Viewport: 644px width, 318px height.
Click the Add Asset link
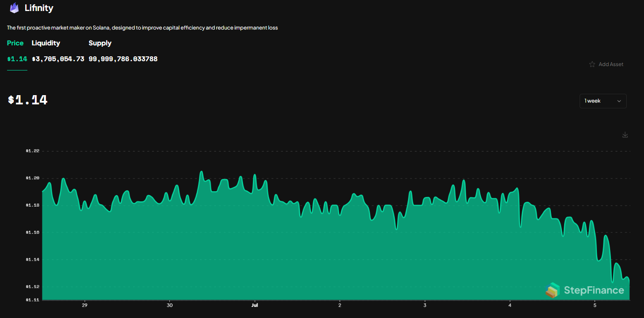click(611, 64)
